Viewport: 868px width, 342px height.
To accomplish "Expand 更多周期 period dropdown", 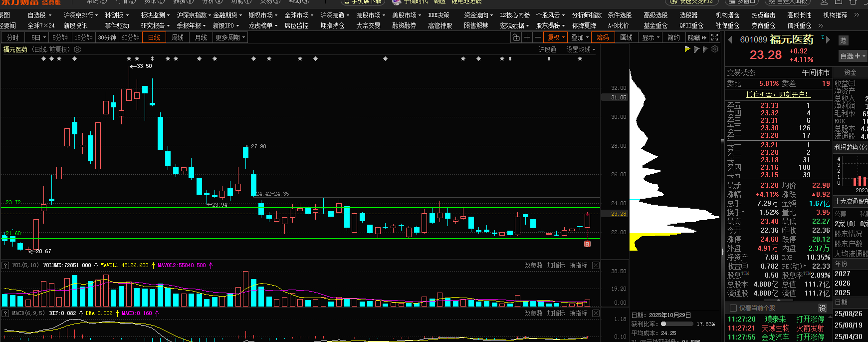I will pos(230,37).
